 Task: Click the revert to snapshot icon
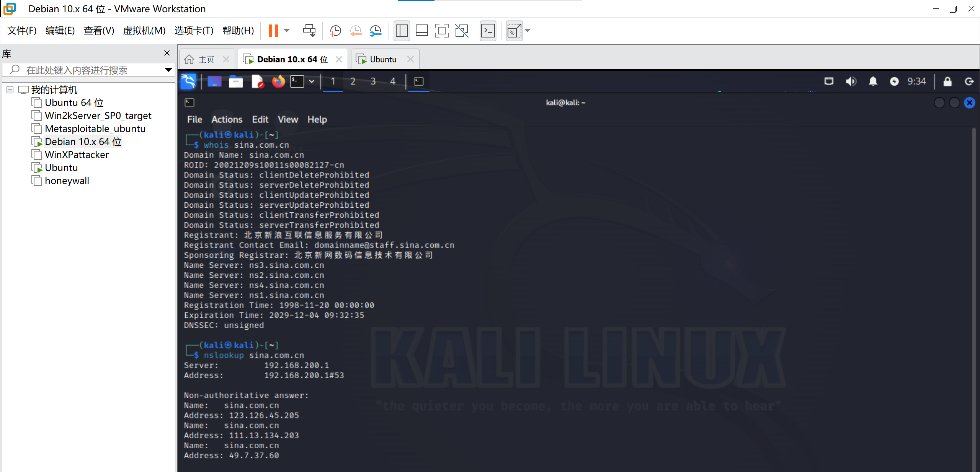(x=356, y=31)
